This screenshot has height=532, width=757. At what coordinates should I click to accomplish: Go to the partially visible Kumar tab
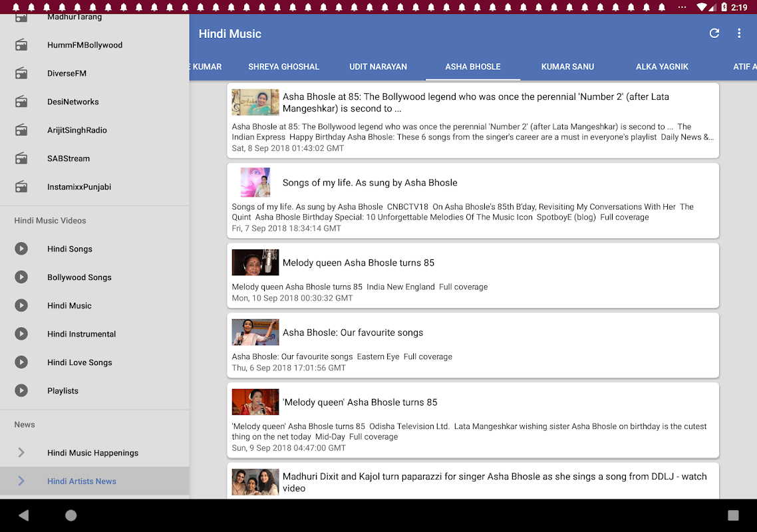point(206,66)
